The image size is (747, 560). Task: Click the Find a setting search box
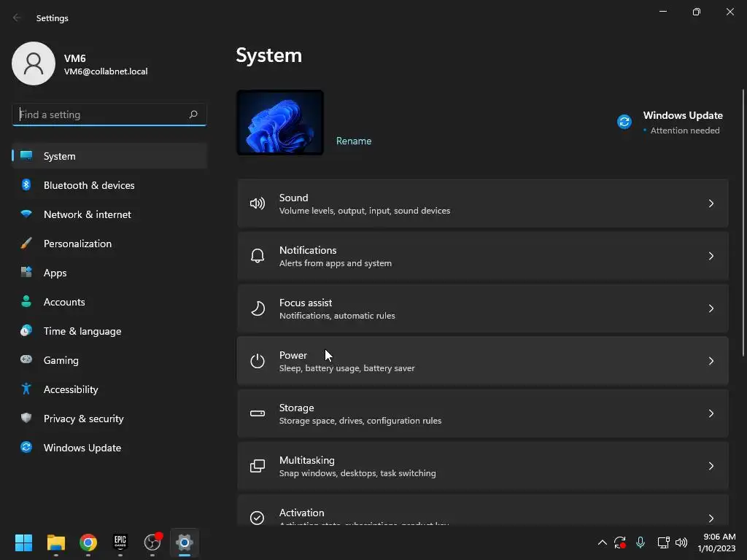109,114
